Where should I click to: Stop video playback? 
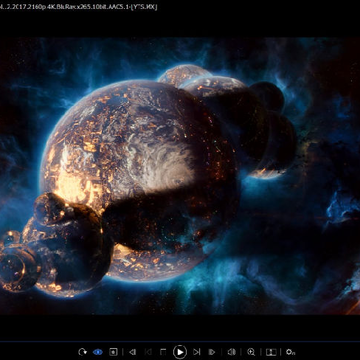click(163, 352)
